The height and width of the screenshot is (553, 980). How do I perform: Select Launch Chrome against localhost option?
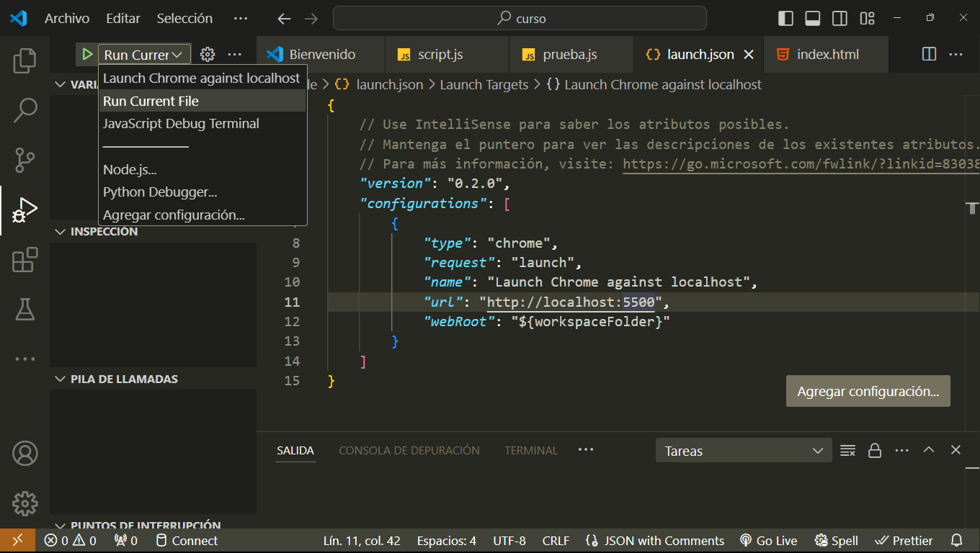[x=202, y=78]
